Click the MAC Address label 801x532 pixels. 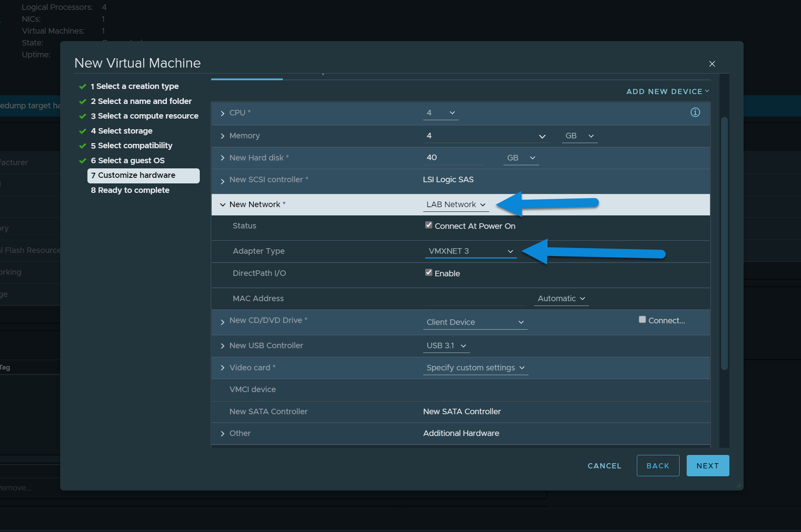tap(258, 298)
